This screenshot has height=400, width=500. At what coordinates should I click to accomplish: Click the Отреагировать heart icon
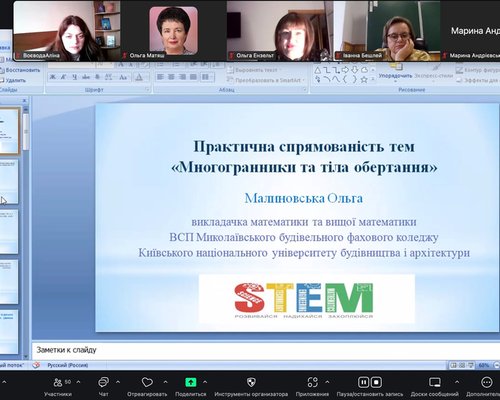tap(147, 382)
